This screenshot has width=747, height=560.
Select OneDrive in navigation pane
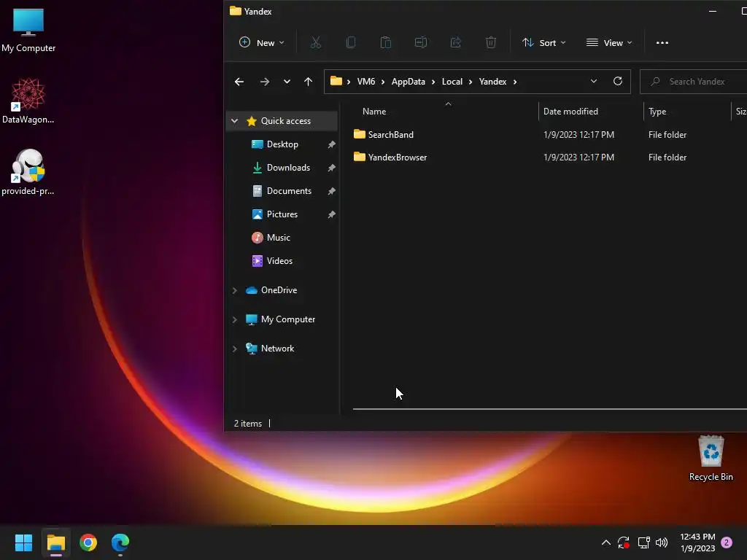coord(279,290)
